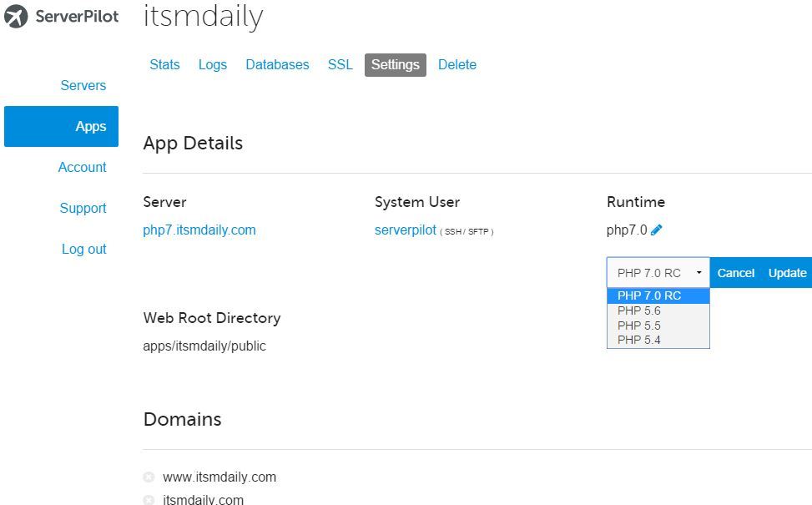Cancel the runtime change
The image size is (812, 505).
click(x=735, y=272)
